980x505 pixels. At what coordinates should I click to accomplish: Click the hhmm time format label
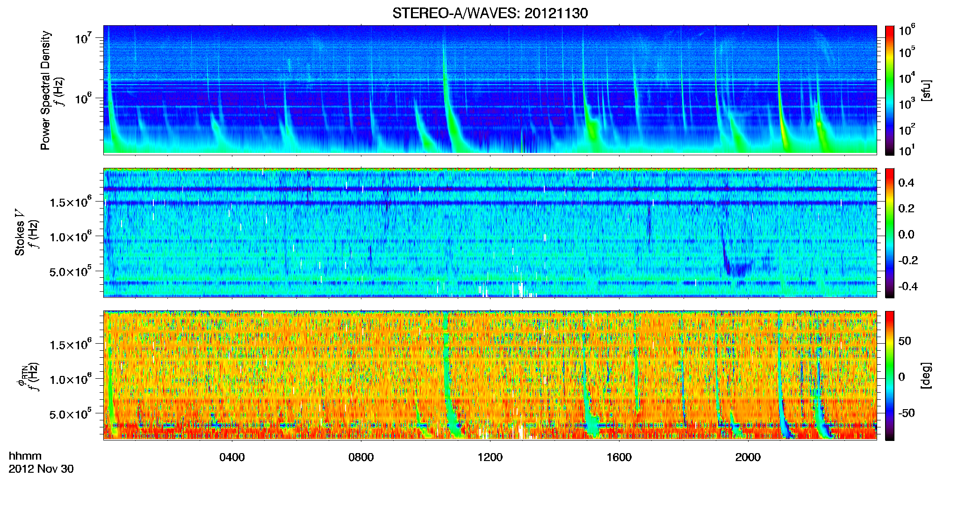[x=25, y=456]
